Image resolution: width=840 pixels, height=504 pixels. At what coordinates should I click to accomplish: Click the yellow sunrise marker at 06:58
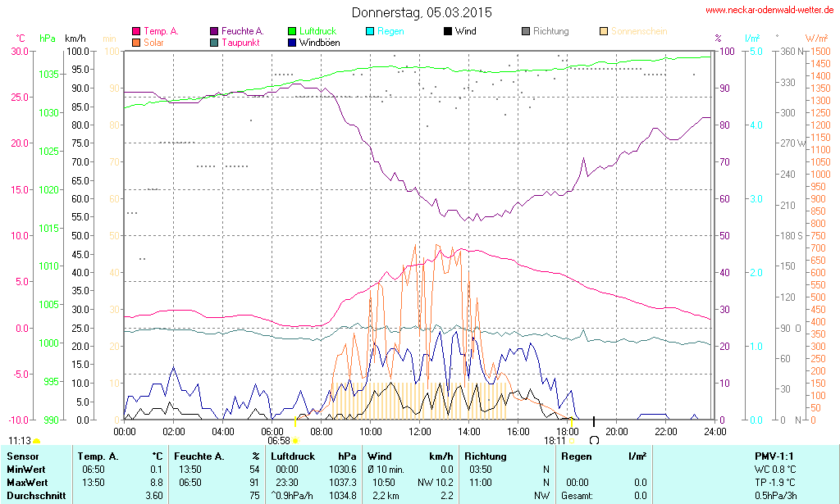pos(295,441)
